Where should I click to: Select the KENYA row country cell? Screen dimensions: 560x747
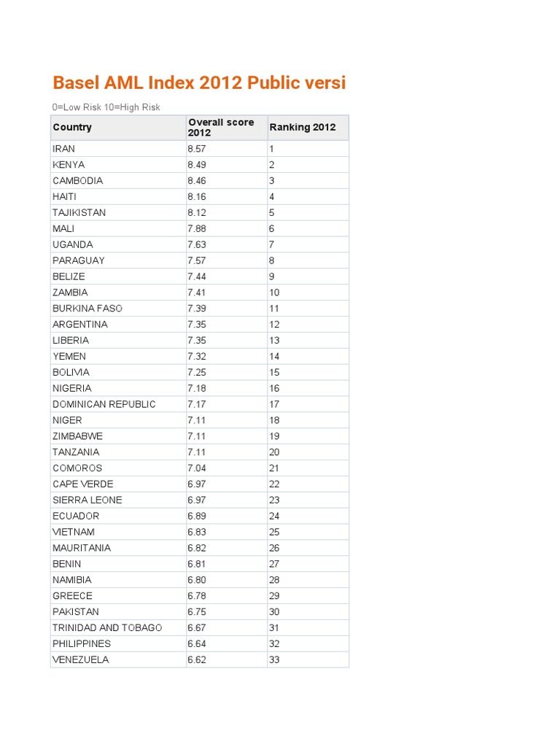pos(69,165)
